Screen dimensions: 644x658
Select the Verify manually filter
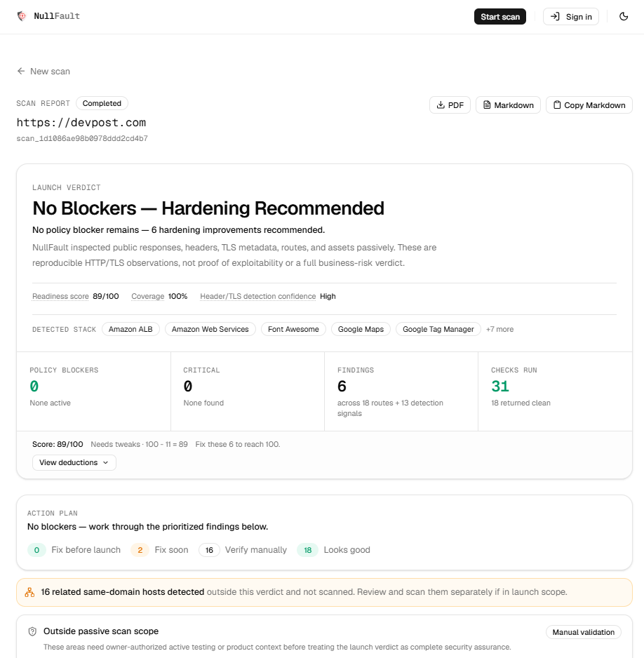[x=243, y=550]
